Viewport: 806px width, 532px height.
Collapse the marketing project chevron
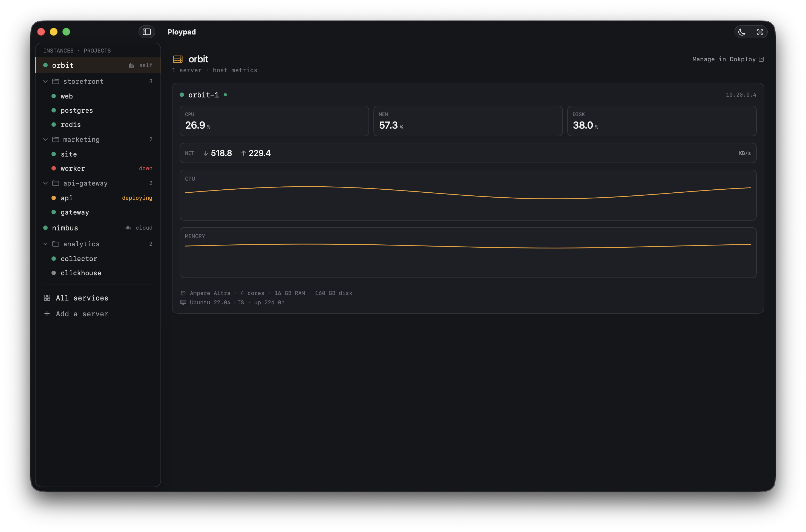click(45, 140)
